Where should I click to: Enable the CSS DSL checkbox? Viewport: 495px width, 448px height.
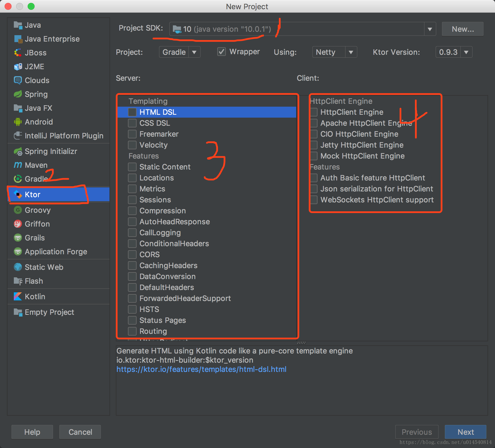click(x=132, y=123)
